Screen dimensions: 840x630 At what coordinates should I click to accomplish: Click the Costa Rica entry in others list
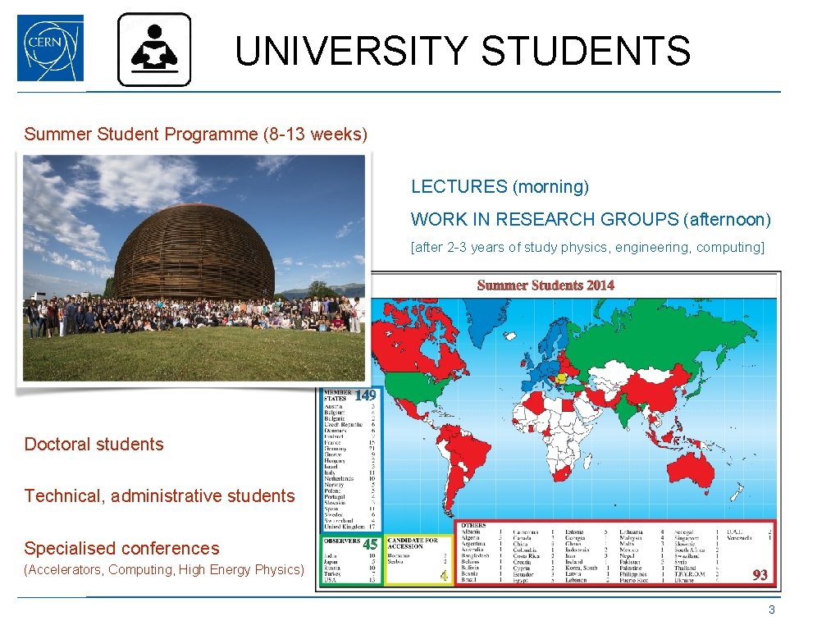pos(533,556)
